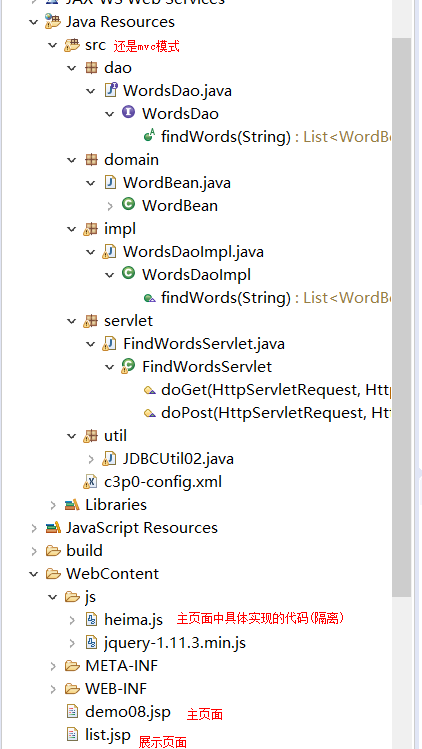Expand the WordBean class node
The image size is (422, 749).
tap(110, 206)
